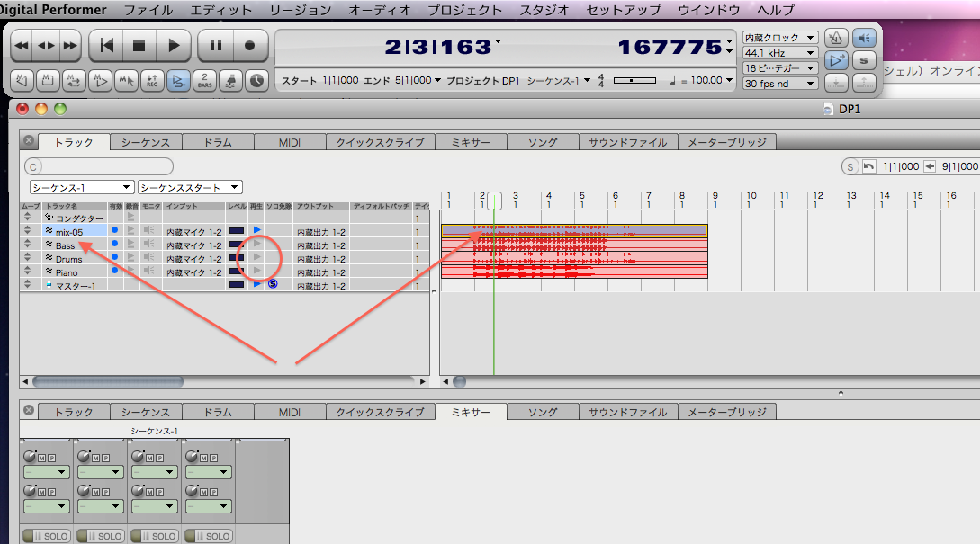Toggle the enable dot for Drums track
This screenshot has width=980, height=544.
point(114,256)
